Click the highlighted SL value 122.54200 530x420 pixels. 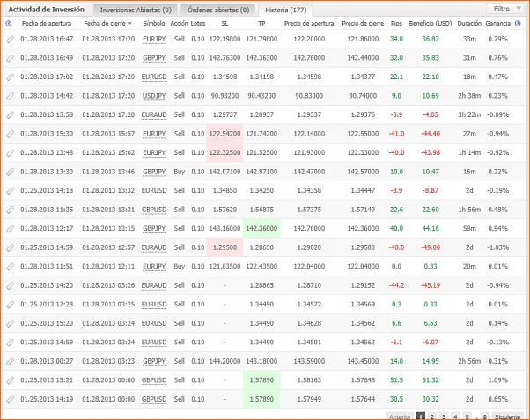point(225,134)
